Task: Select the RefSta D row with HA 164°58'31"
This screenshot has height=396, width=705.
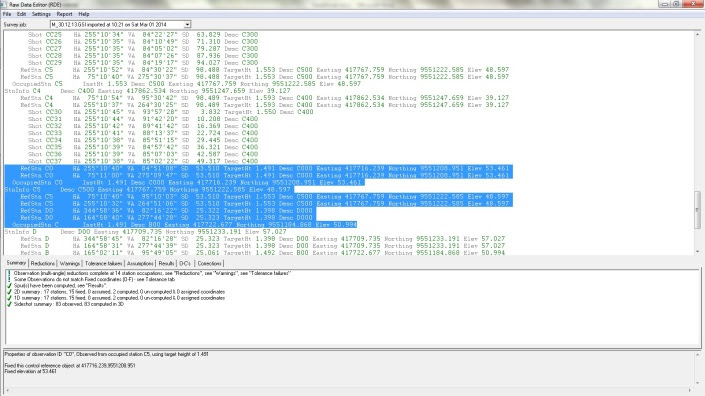Action: pos(262,246)
